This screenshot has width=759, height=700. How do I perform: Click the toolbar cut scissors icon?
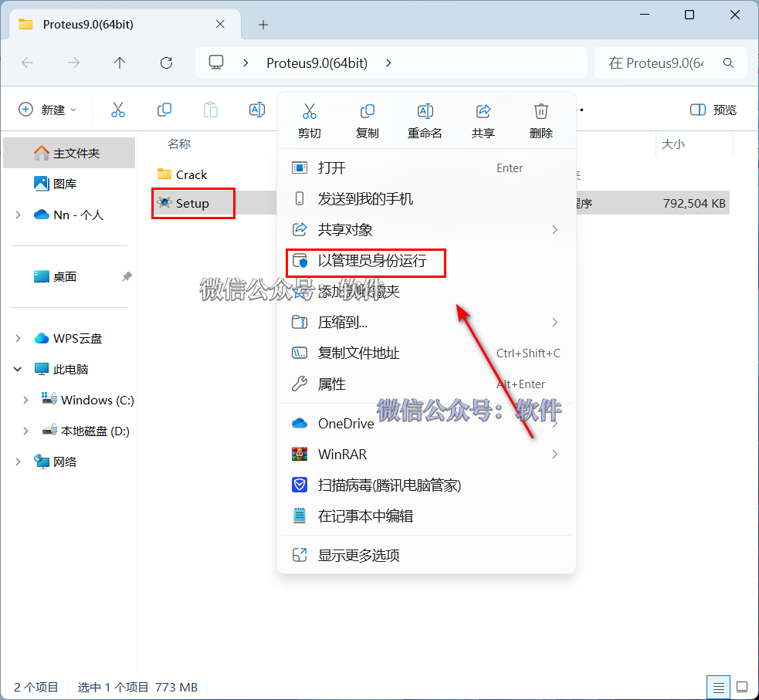[118, 110]
